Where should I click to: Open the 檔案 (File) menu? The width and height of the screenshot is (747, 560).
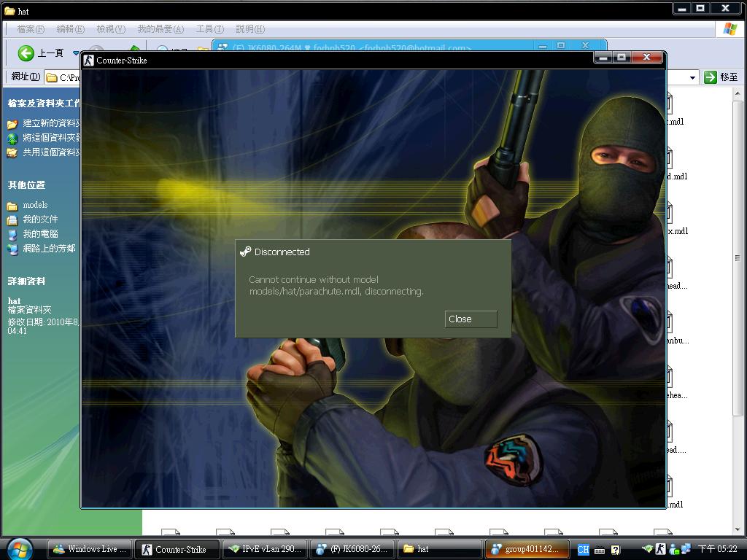pos(30,29)
